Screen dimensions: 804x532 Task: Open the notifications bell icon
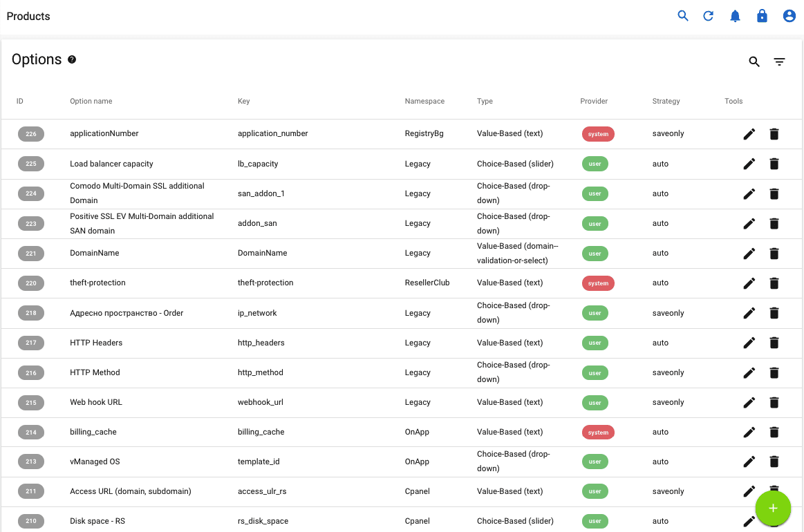point(736,15)
